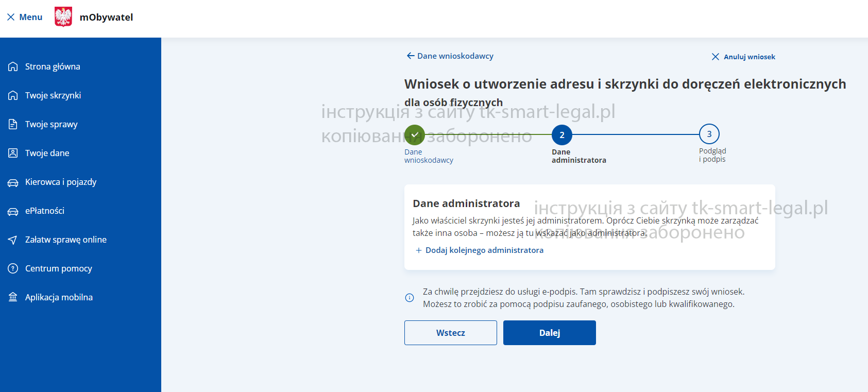Click the document icon beside Twoje sprawy

[x=13, y=124]
